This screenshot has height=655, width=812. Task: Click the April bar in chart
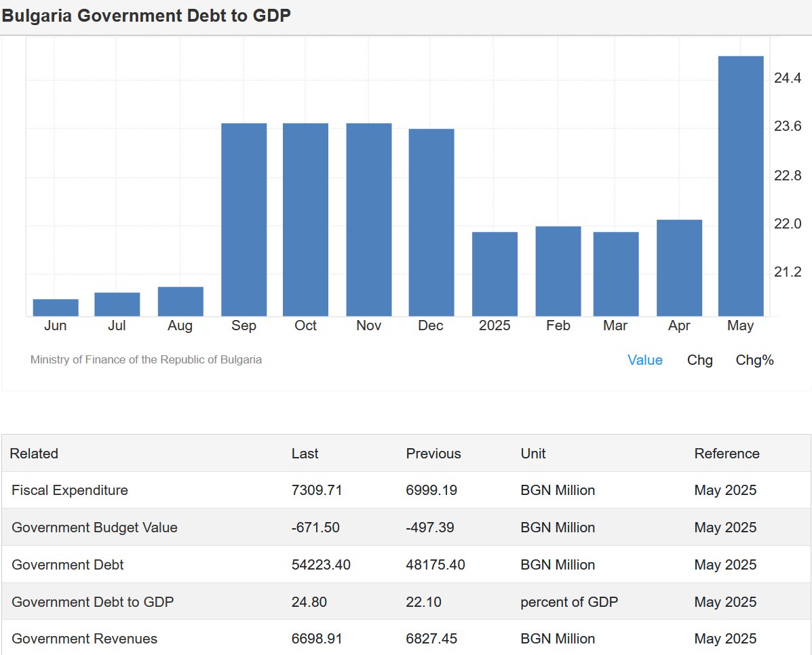[x=679, y=268]
